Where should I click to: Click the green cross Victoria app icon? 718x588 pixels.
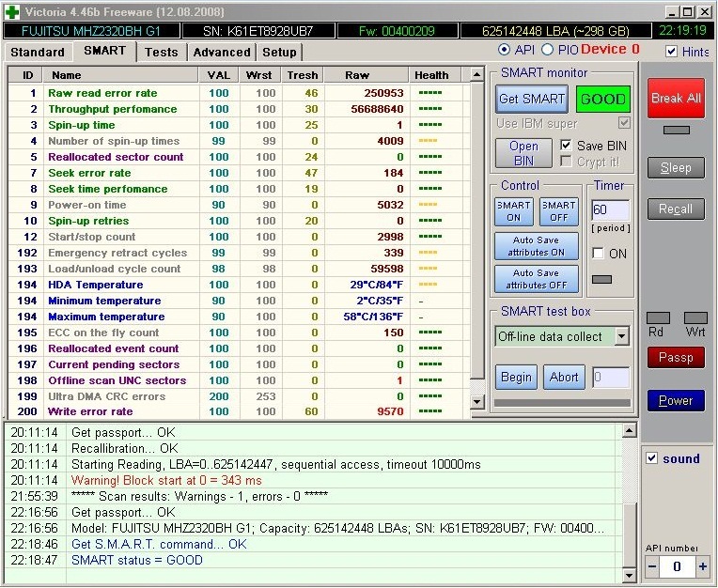point(11,11)
